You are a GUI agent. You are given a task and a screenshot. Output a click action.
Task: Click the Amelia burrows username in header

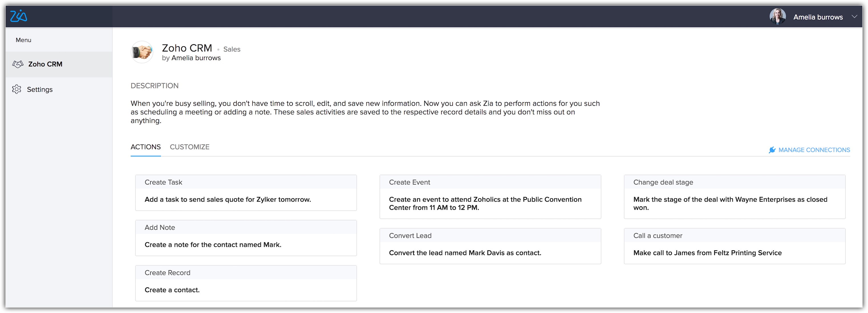pyautogui.click(x=818, y=17)
